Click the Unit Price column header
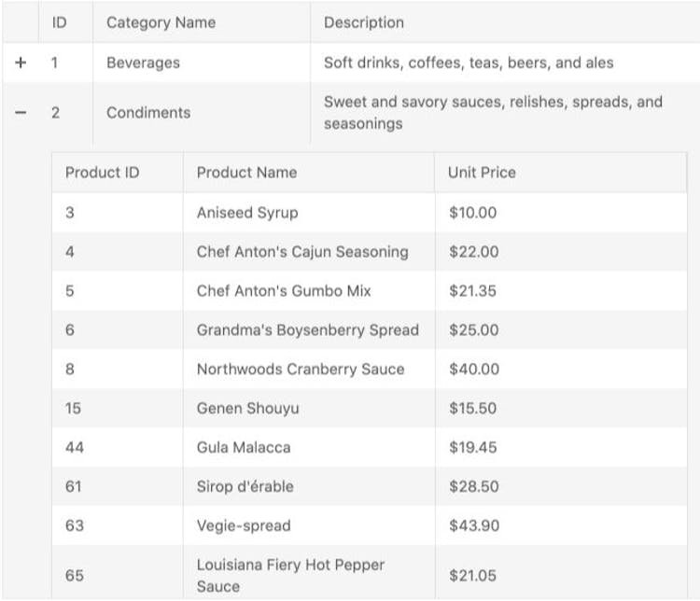This screenshot has width=700, height=601. pos(482,173)
